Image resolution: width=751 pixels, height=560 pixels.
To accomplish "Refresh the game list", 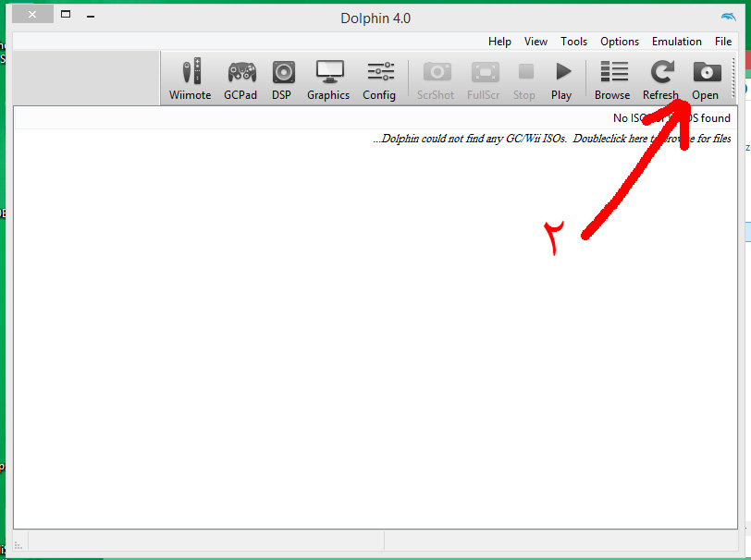I will (x=661, y=79).
